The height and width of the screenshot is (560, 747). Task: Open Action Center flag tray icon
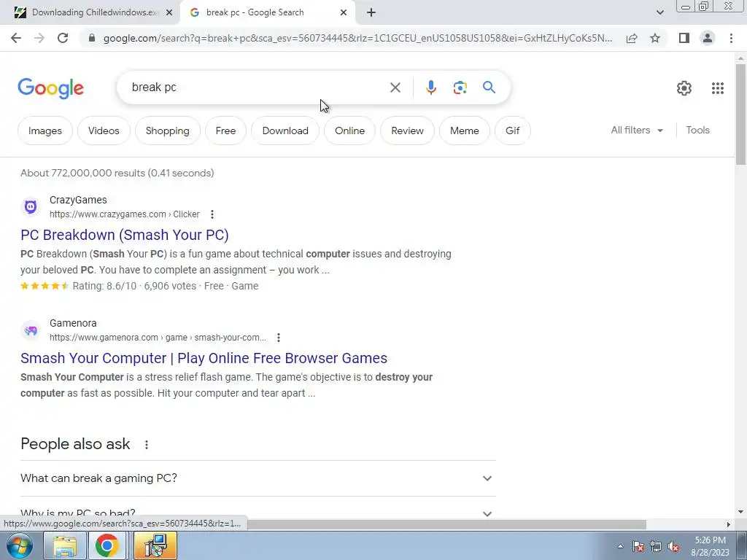(x=638, y=547)
